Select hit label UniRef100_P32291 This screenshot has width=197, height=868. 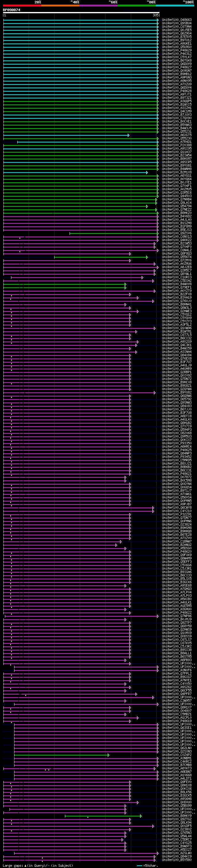coord(177,515)
